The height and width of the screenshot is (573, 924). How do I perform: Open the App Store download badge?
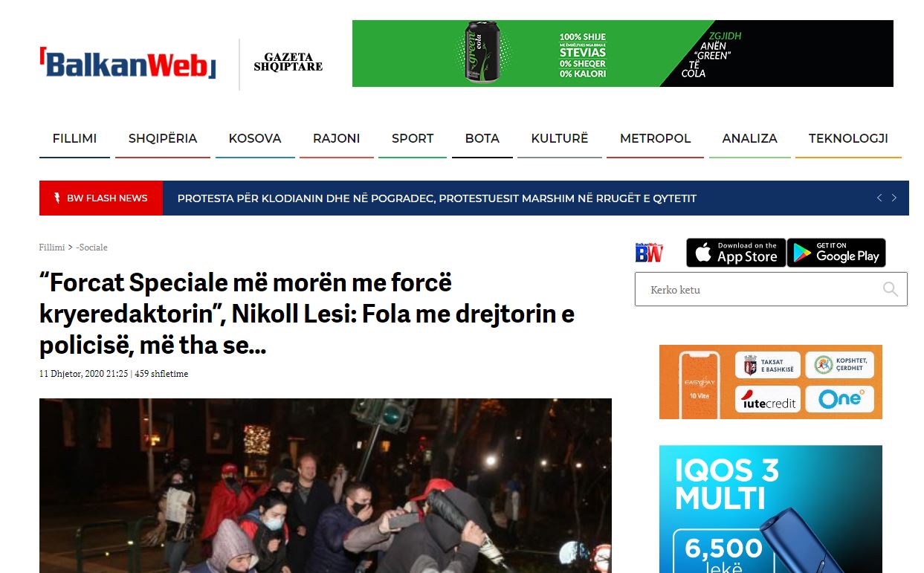(x=736, y=253)
